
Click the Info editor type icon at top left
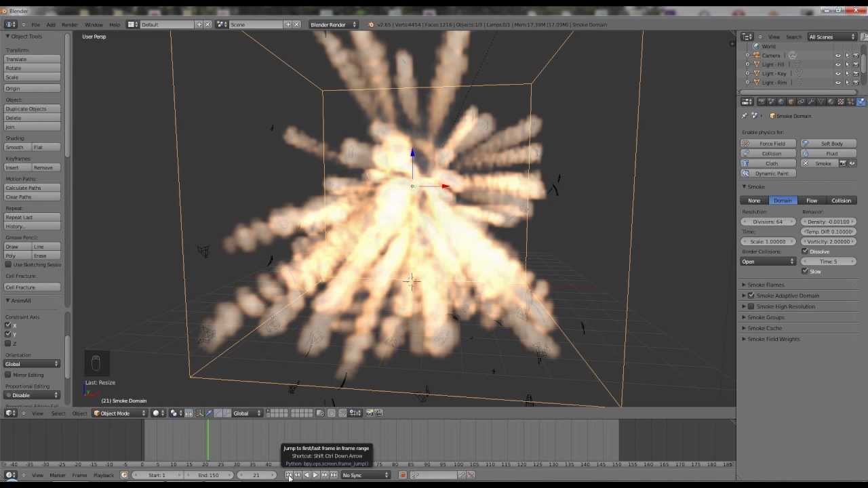tap(10, 24)
